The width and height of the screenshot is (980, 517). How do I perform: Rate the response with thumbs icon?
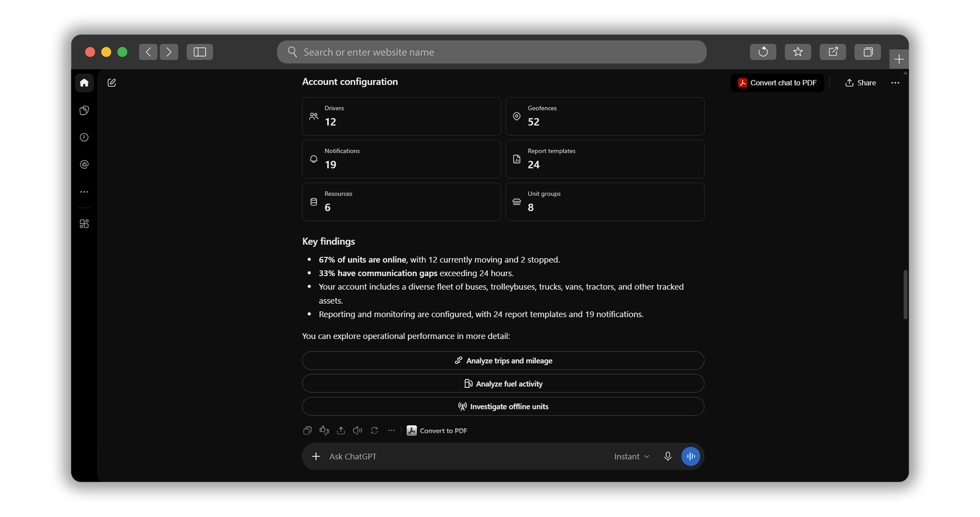pyautogui.click(x=324, y=430)
